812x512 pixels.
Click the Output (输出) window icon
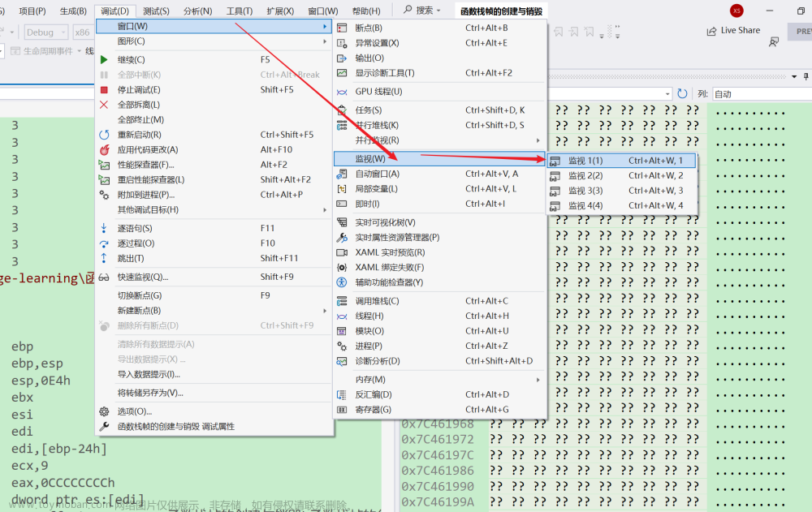click(x=342, y=58)
